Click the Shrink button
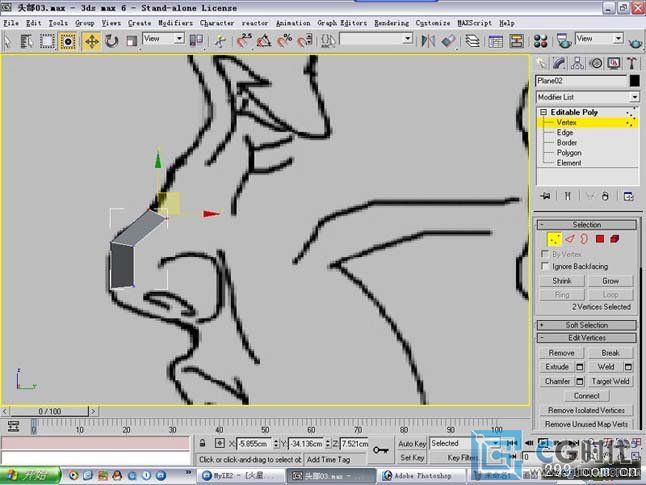This screenshot has width=646, height=485. pos(562,281)
